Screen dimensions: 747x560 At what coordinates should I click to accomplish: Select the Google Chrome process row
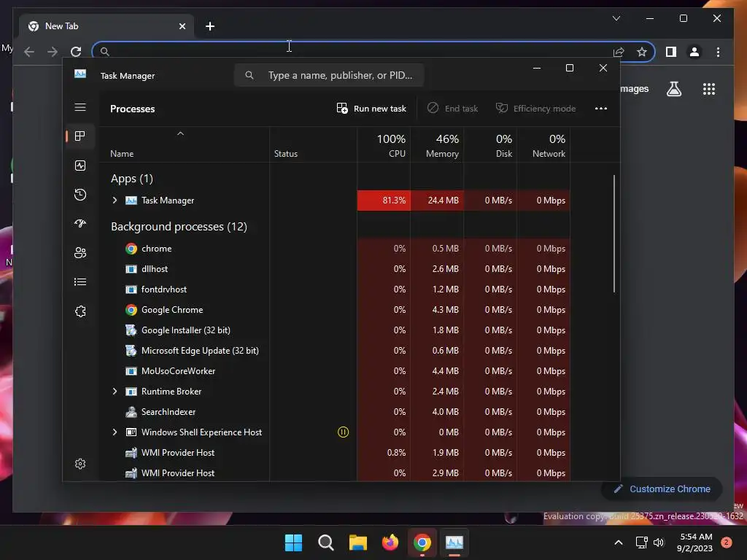pyautogui.click(x=334, y=310)
